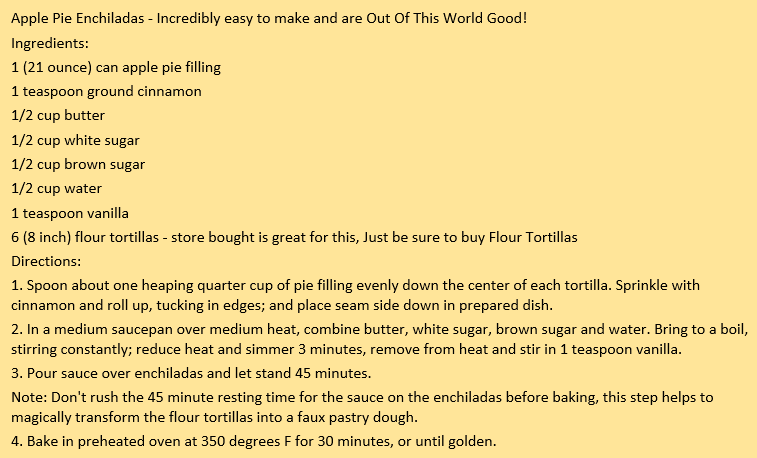
Task: Click the "1 teaspoon ground cinnamon" line
Action: pos(106,91)
